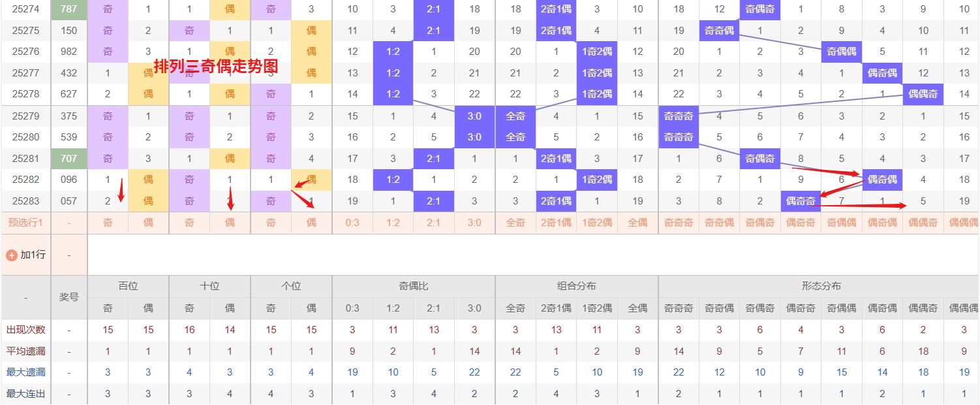Select 0:3 in the 预选行1 row

pos(352,223)
